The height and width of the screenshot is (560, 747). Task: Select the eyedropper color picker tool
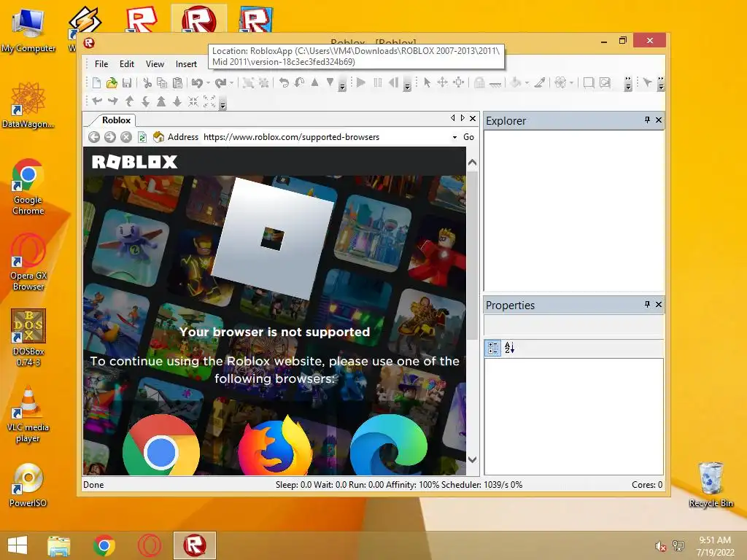[x=540, y=82]
